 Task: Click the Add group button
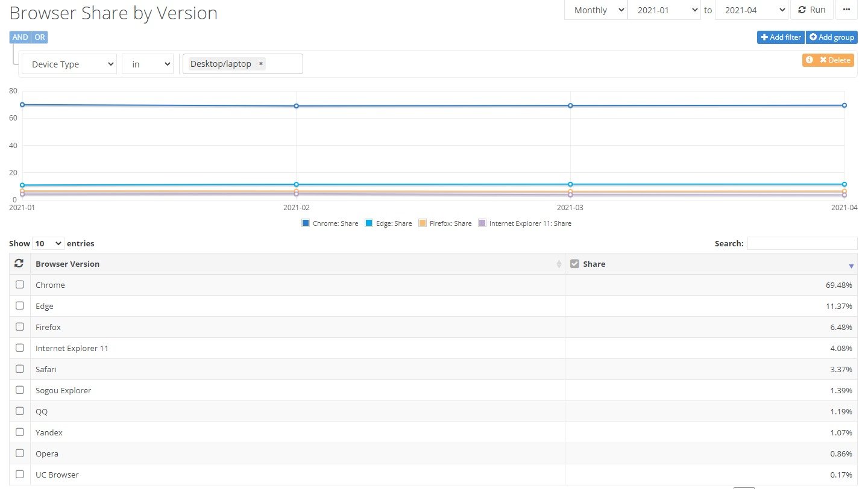pos(832,37)
